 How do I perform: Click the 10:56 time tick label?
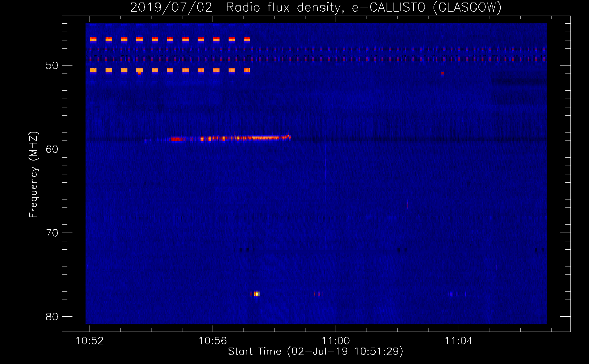click(x=213, y=341)
